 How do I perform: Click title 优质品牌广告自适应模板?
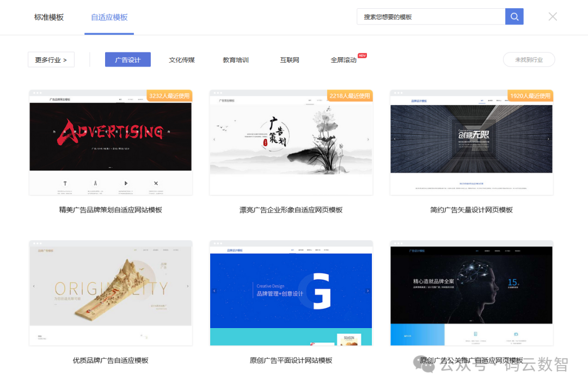tap(111, 360)
